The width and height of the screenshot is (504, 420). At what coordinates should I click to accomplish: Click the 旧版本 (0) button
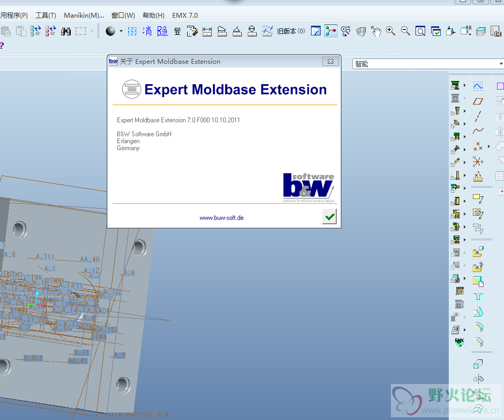[x=291, y=31]
